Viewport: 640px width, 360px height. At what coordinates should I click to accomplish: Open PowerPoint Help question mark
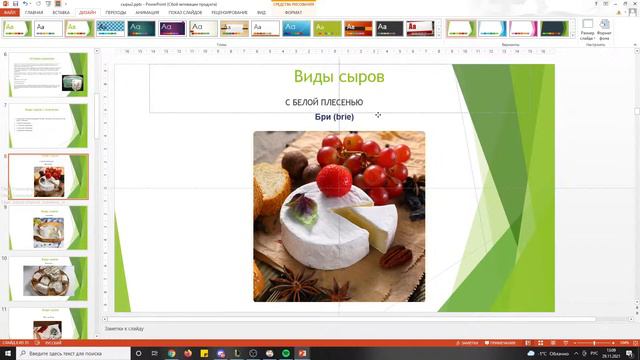(x=596, y=4)
